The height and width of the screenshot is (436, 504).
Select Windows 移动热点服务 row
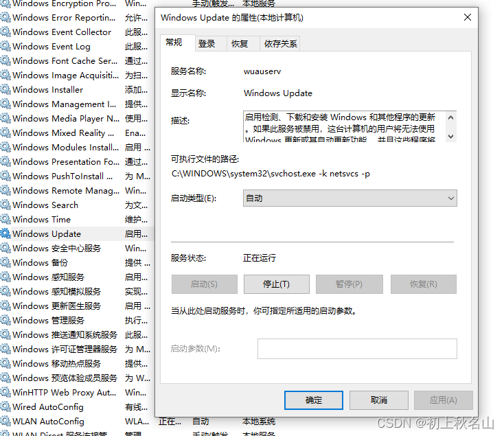[x=77, y=364]
